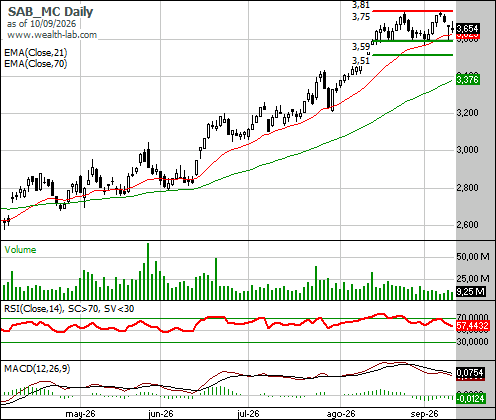Click the green 3,376 EMA value tag
The height and width of the screenshot is (420, 496).
tap(468, 79)
